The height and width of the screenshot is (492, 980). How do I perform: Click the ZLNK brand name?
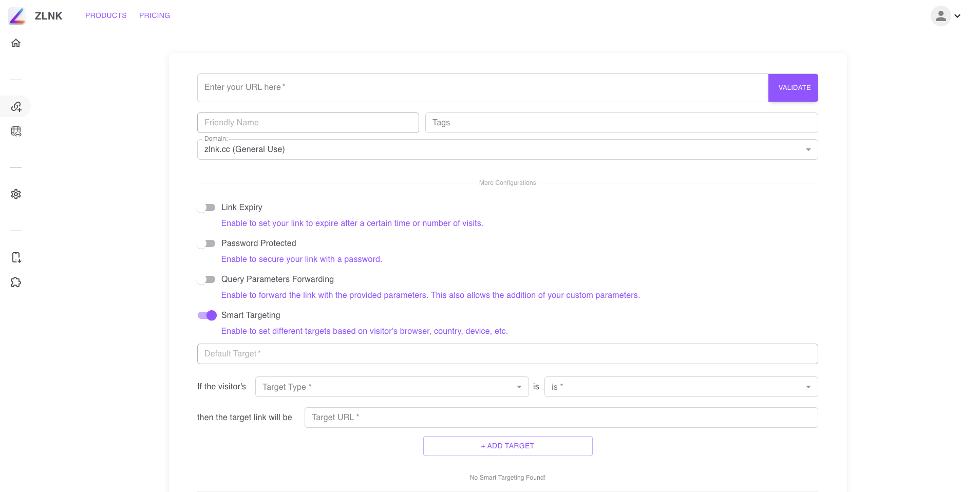(x=48, y=16)
